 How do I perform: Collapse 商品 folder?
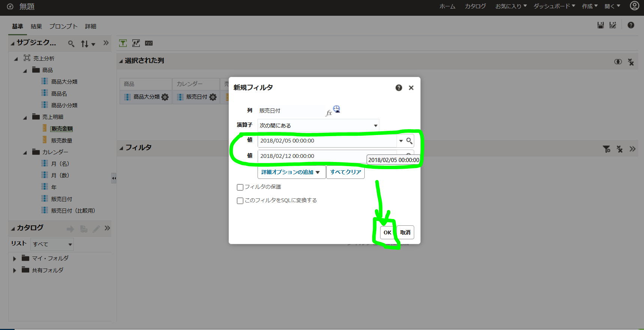coord(25,71)
